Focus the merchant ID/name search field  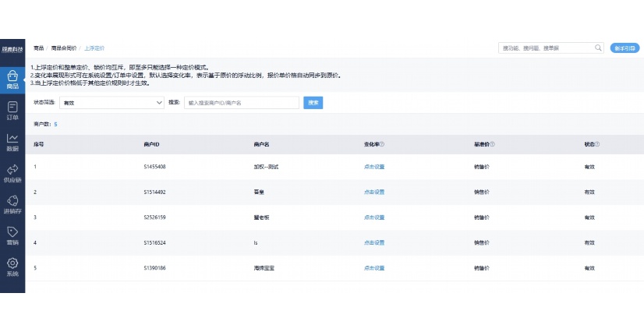242,102
